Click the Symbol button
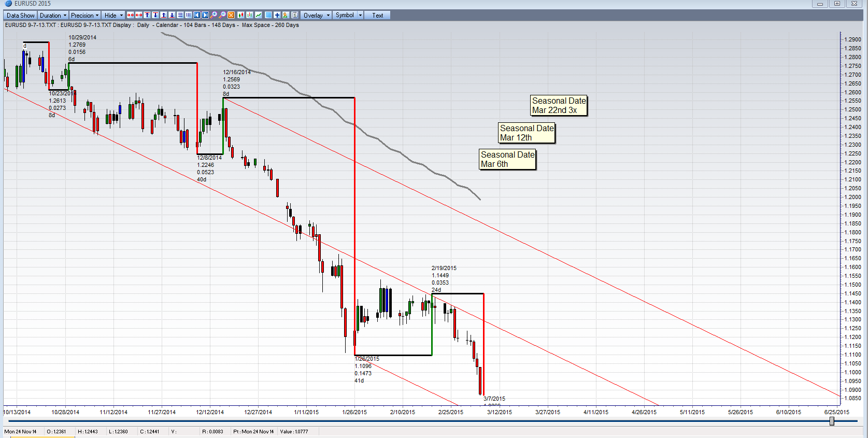Viewport: 868px width, 438px height. click(x=345, y=15)
